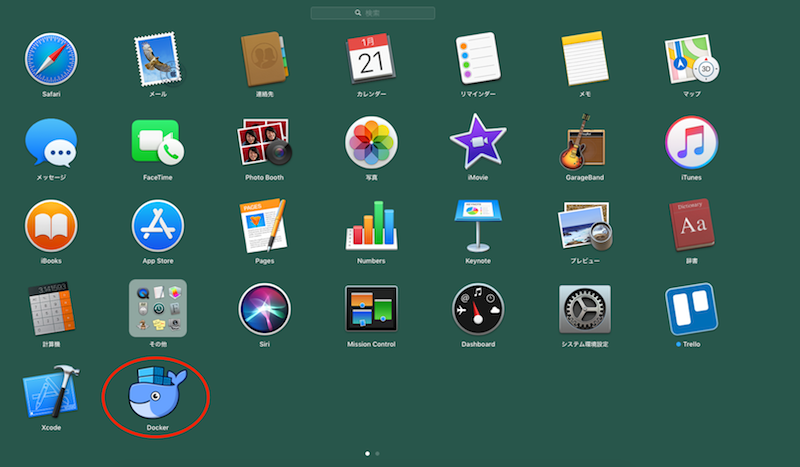Open GarageBand
The image size is (800, 467).
pos(585,142)
